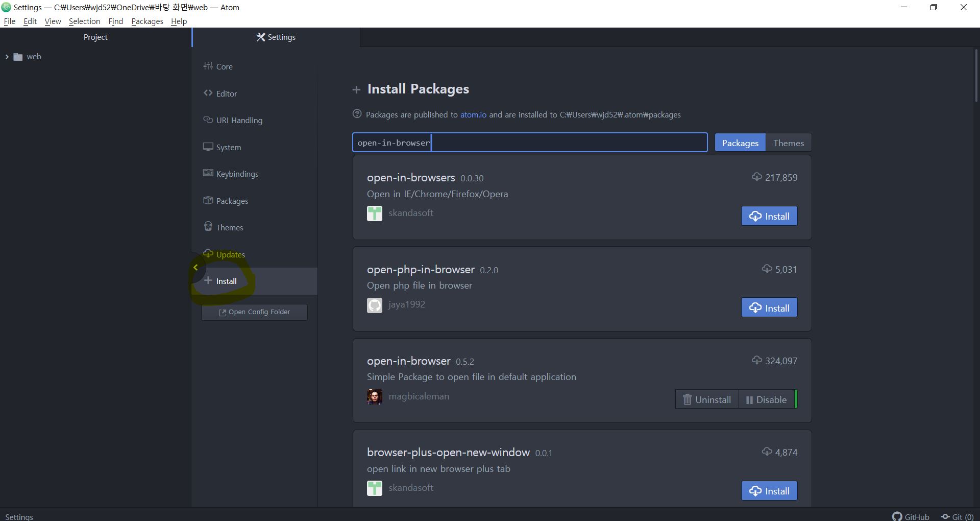980x521 pixels.
Task: Switch search filter to Themes
Action: (x=789, y=143)
